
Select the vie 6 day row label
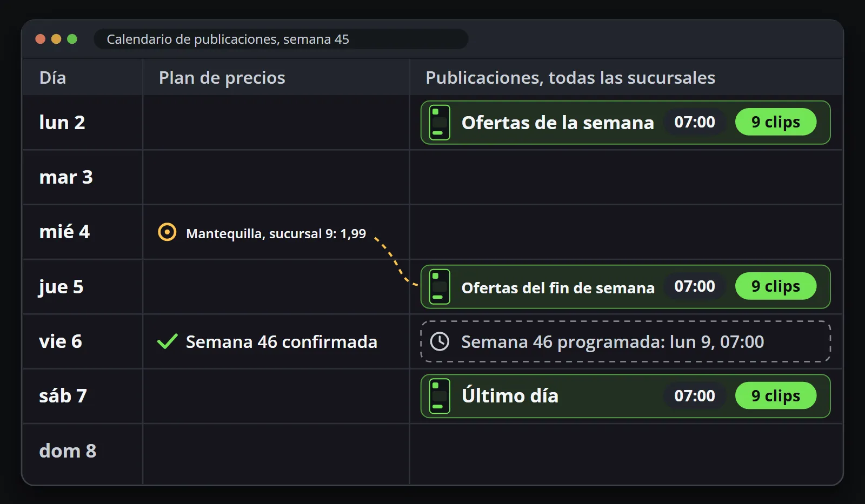point(61,341)
